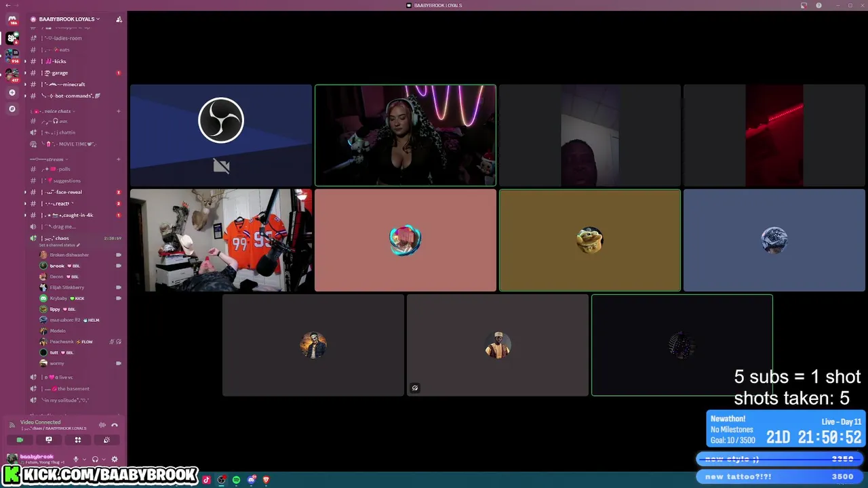Open soundboard button
Screen dimensions: 868x488
click(106, 440)
